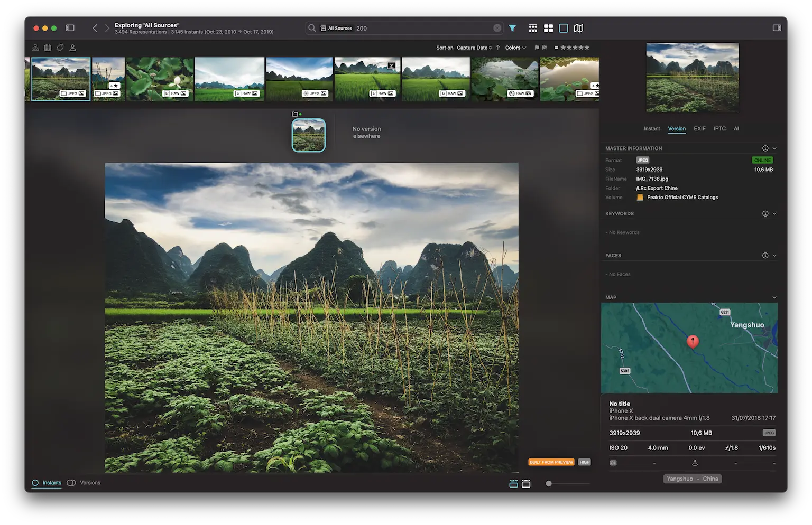Click the Yangshuo - China location tag
Screen dimensions: 812x525
click(693, 479)
